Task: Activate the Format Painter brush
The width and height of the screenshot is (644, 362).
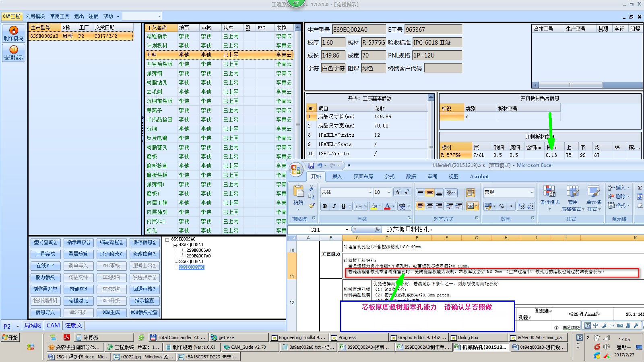Action: coord(312,206)
